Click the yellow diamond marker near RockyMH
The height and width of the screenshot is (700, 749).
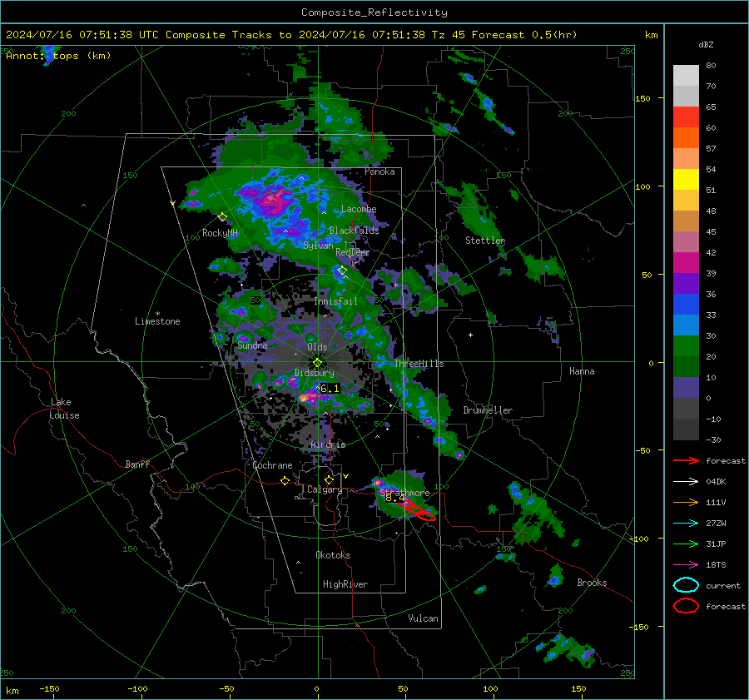coord(222,217)
